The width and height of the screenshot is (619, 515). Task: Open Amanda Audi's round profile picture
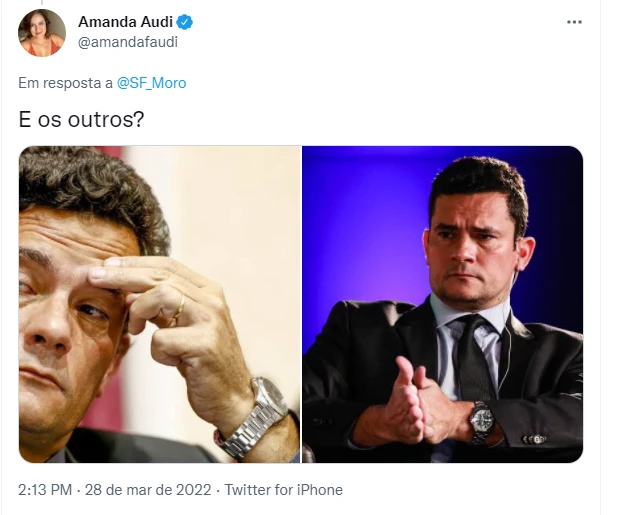coord(42,33)
